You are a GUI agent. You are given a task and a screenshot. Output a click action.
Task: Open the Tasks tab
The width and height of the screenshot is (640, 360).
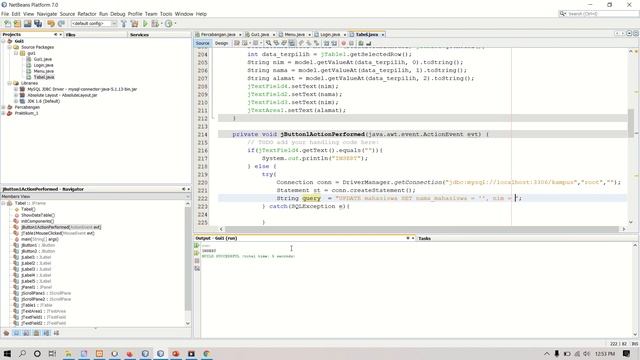click(x=424, y=238)
